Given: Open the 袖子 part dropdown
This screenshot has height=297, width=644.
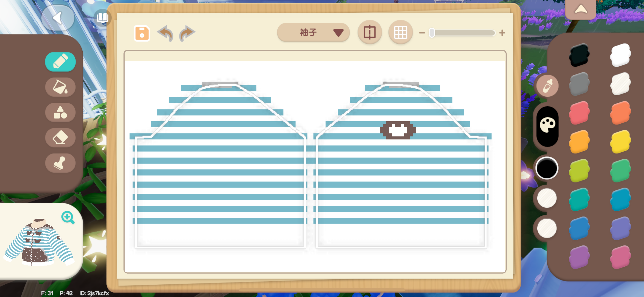Looking at the screenshot, I should click(313, 32).
